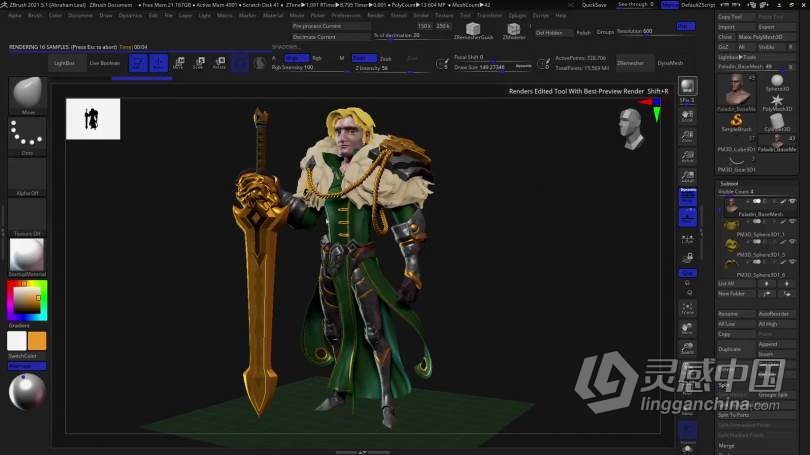The height and width of the screenshot is (455, 810).
Task: Click the Actual size icon
Action: tap(688, 156)
